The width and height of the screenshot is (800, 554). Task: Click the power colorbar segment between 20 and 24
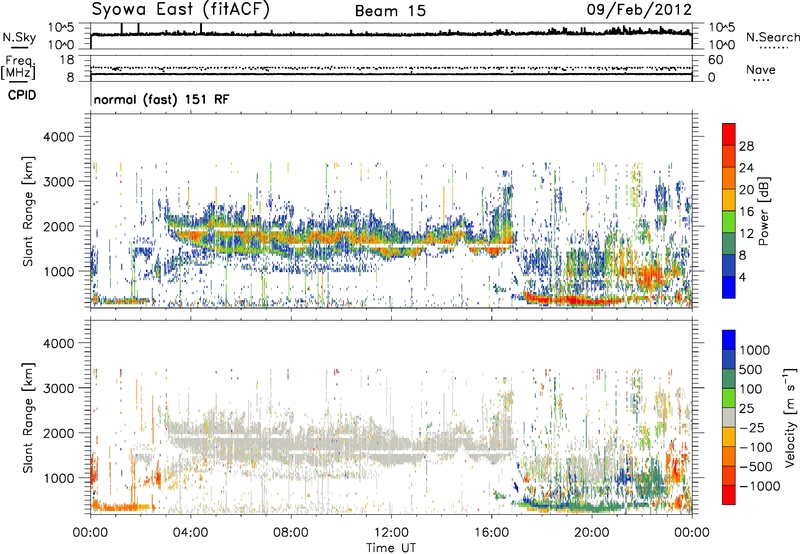click(729, 178)
